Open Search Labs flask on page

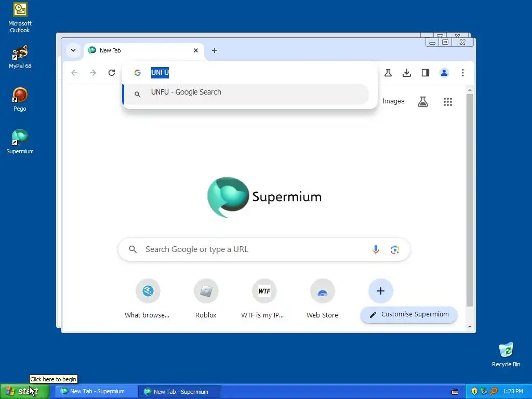(423, 102)
